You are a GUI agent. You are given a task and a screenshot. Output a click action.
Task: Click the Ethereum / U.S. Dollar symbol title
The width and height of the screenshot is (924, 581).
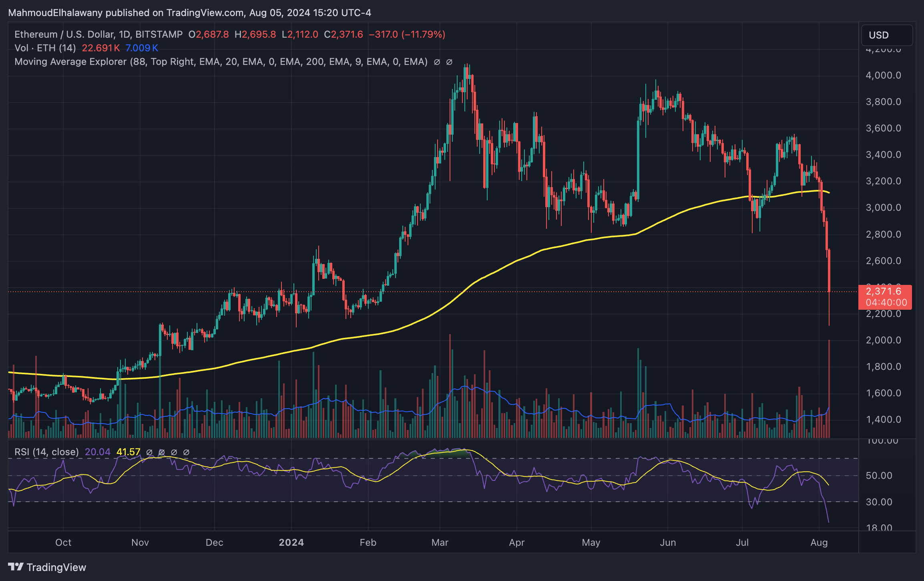64,34
